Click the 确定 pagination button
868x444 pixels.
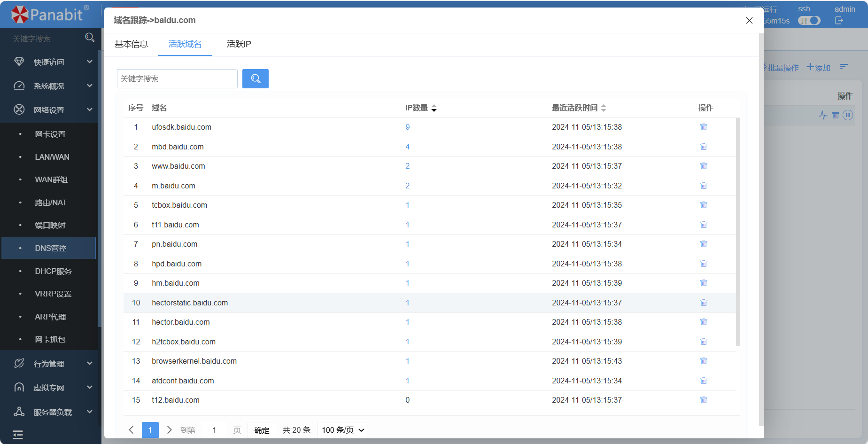pos(262,430)
